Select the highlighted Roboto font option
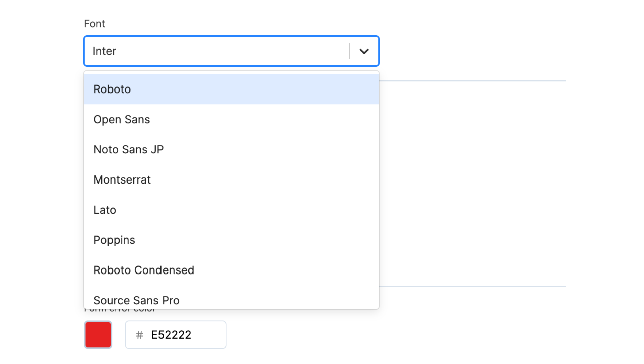644x364 pixels. 231,89
